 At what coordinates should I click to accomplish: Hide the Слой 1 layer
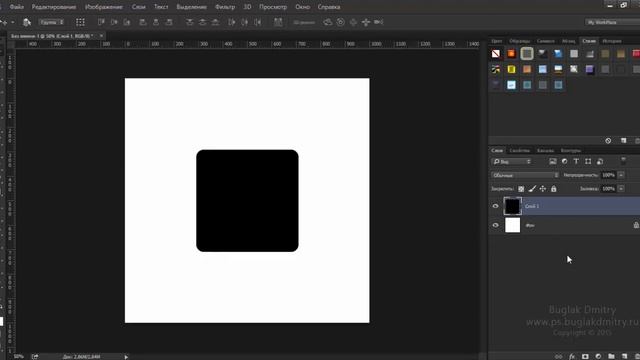[496, 206]
